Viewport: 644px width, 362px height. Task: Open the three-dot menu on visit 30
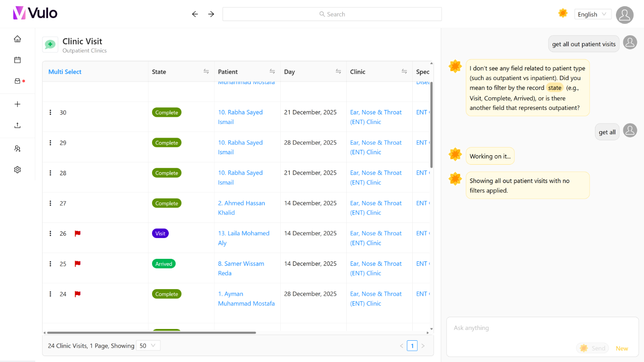[x=50, y=112]
